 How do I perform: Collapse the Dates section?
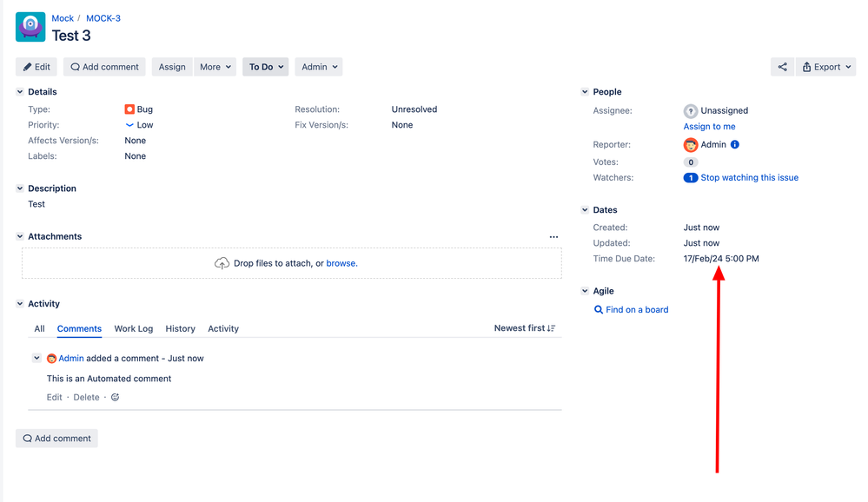[585, 210]
